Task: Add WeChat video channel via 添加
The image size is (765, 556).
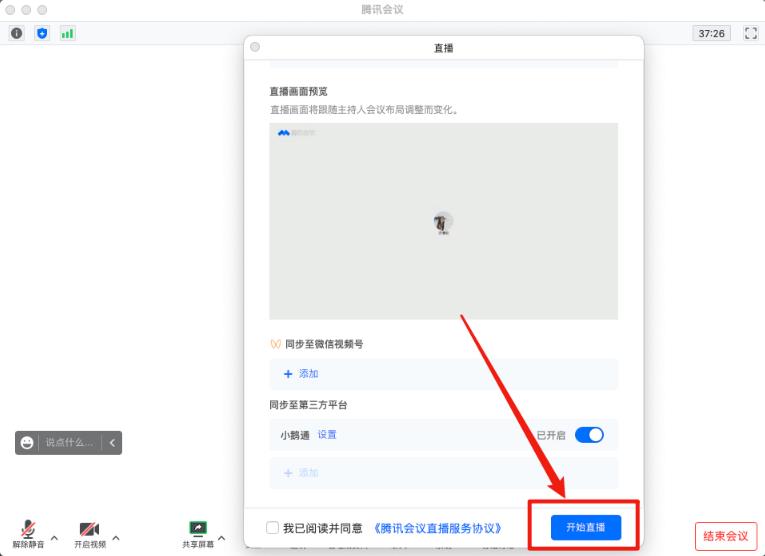Action: pyautogui.click(x=301, y=374)
